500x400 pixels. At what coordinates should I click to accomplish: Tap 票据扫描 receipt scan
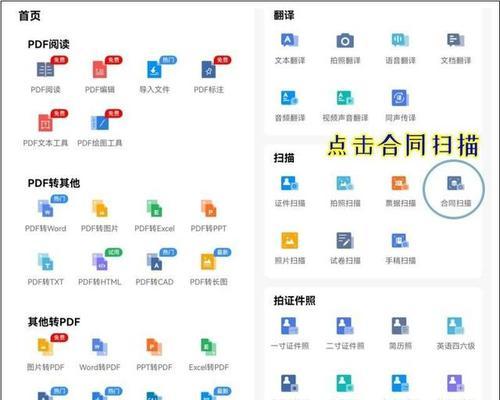400,183
